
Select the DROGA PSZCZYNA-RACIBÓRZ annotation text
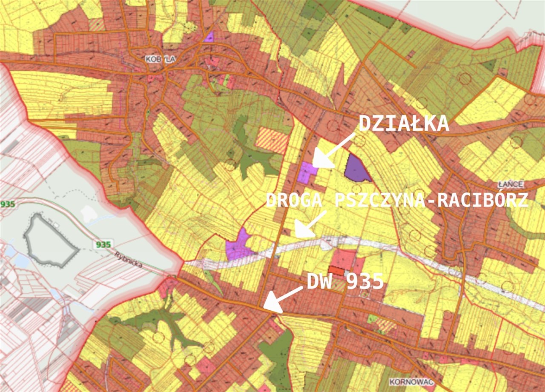[x=397, y=200]
